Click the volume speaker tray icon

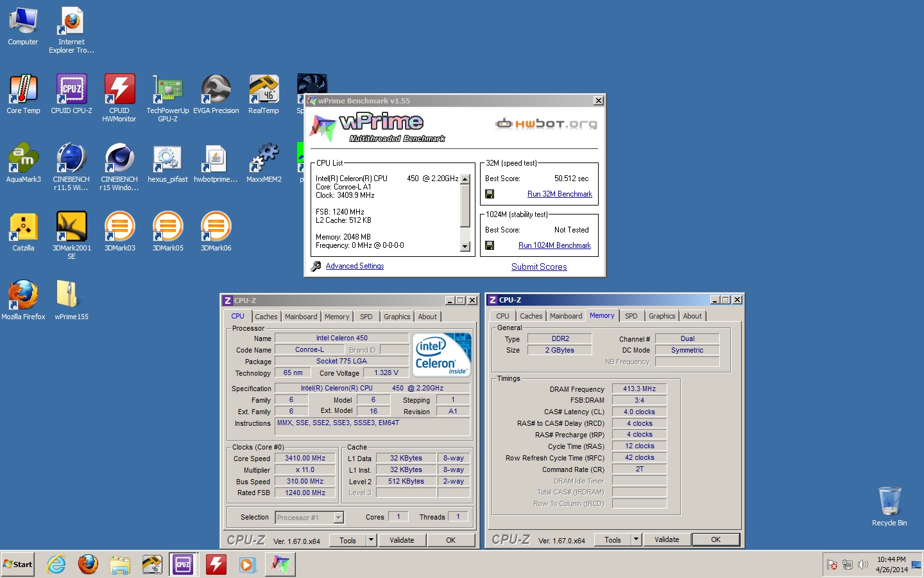(x=863, y=565)
